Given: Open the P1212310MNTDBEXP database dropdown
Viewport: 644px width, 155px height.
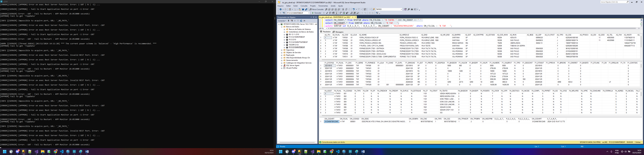Looking at the screenshot, I should point(309,13).
